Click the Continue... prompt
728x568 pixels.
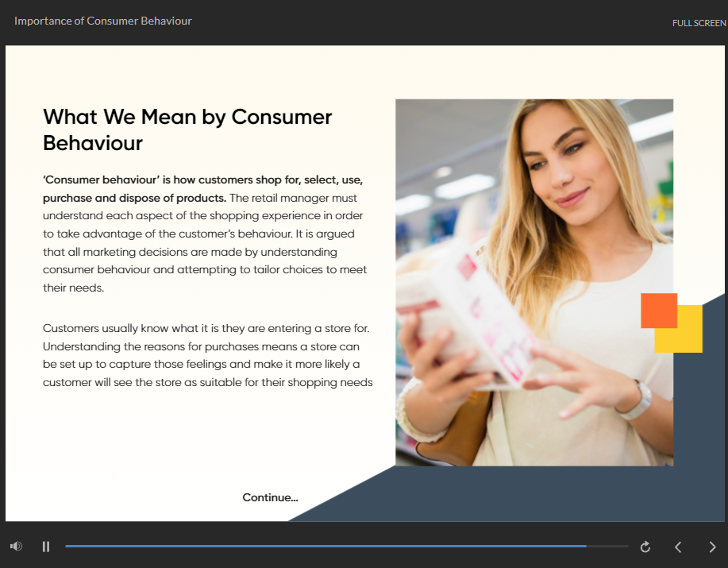click(x=270, y=497)
